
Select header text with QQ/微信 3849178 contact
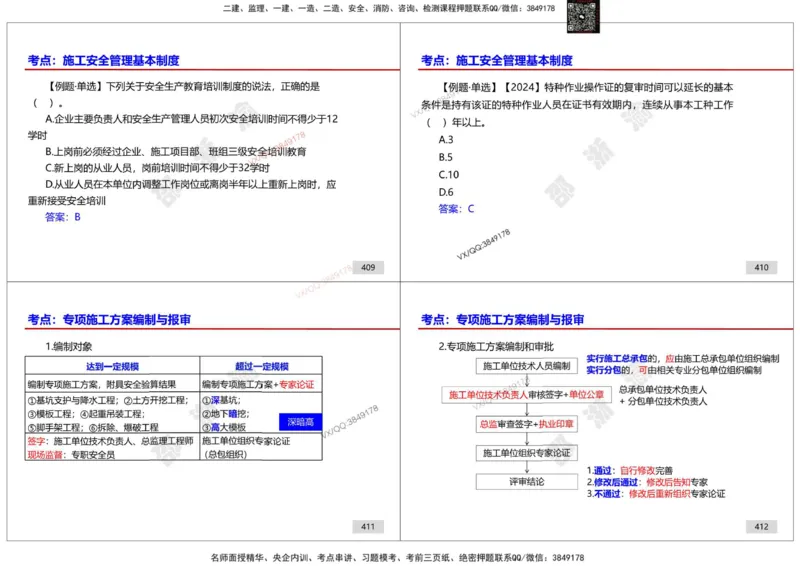click(x=389, y=8)
